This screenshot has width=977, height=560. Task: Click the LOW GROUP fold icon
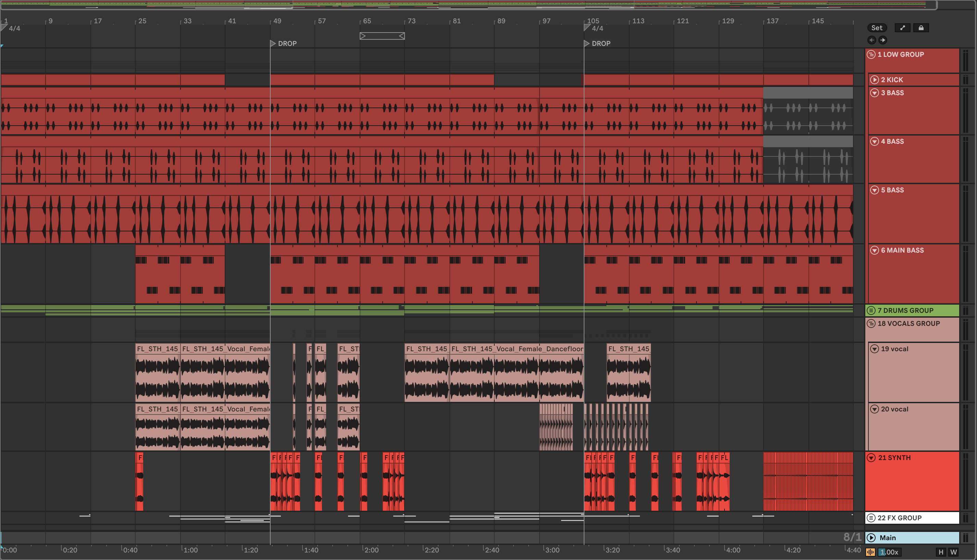click(871, 55)
